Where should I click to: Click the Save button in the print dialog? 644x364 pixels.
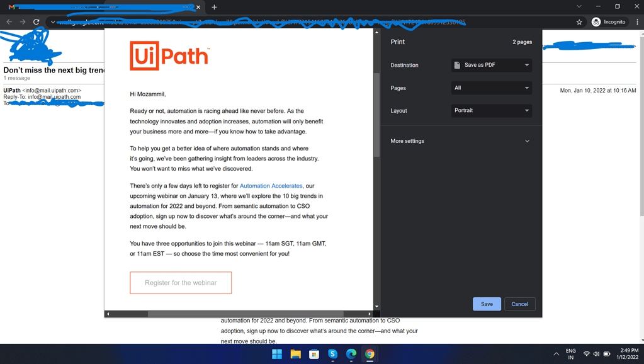486,304
